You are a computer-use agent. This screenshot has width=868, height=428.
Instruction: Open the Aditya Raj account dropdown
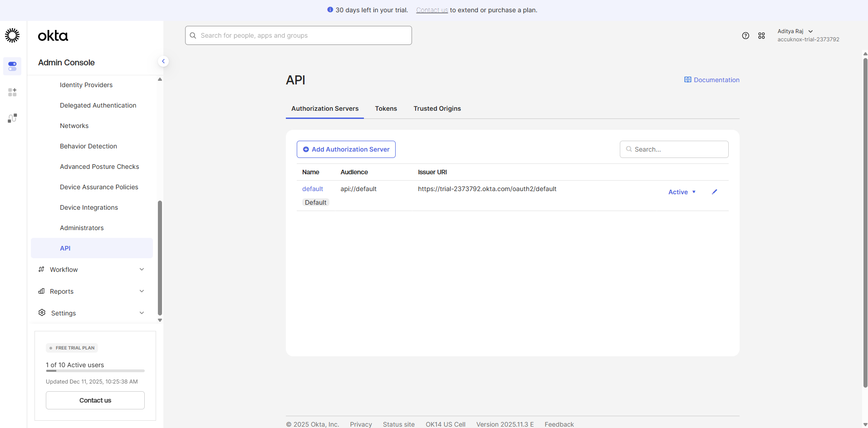(x=795, y=31)
